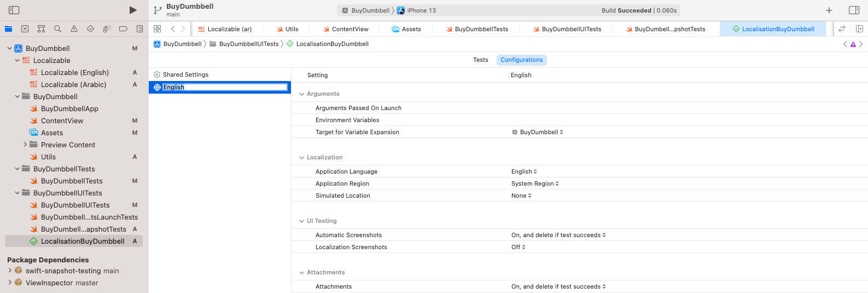
Task: Open the related items grid icon
Action: (x=158, y=29)
